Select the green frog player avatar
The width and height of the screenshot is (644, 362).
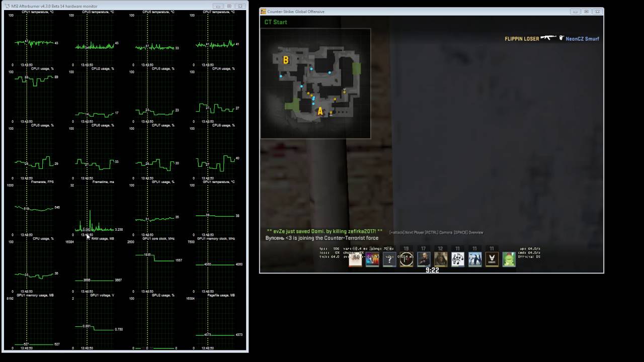509,259
